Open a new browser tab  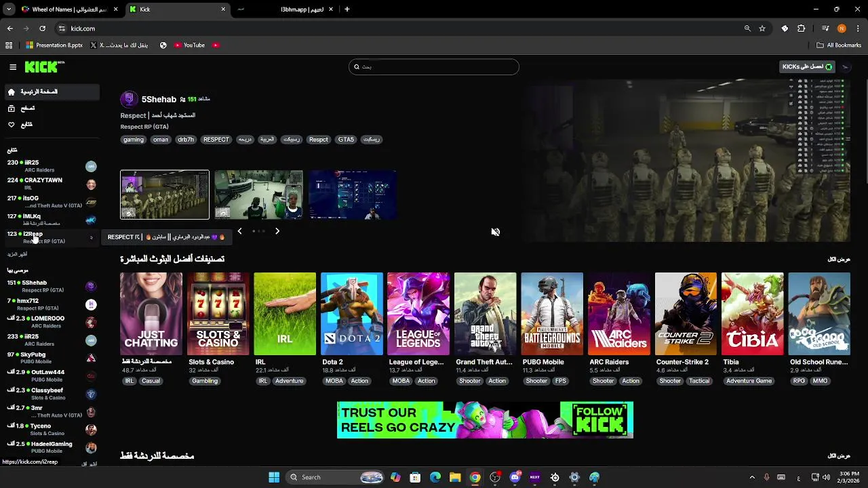point(347,9)
